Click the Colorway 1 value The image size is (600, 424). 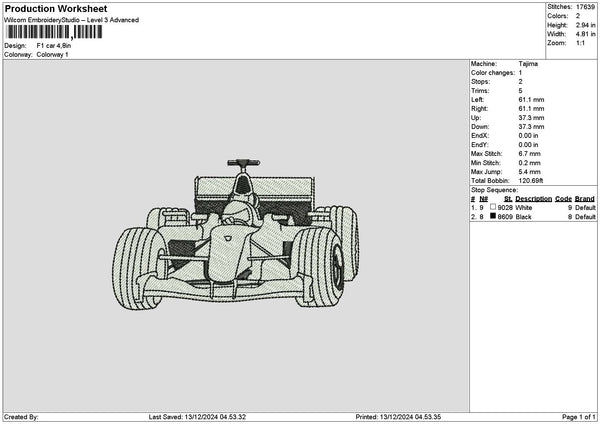(52, 54)
